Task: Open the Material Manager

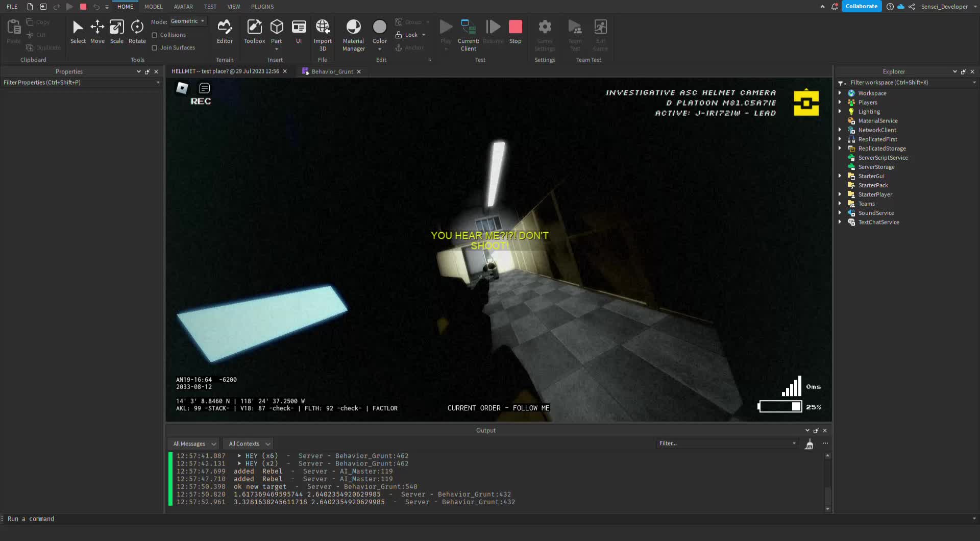Action: [353, 35]
